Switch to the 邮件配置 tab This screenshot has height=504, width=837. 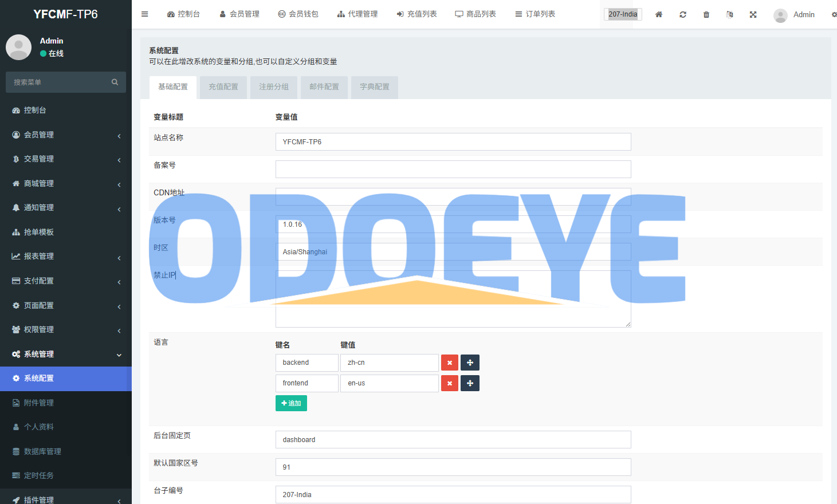[324, 87]
